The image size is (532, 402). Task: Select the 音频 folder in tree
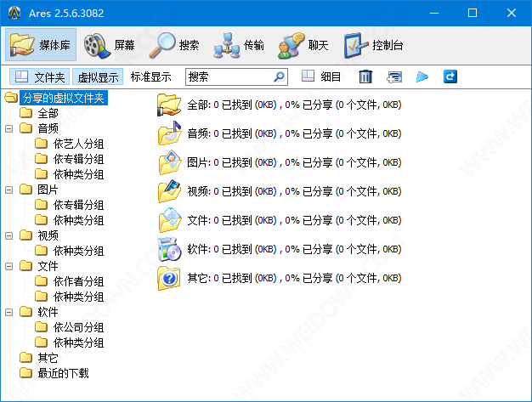click(48, 128)
